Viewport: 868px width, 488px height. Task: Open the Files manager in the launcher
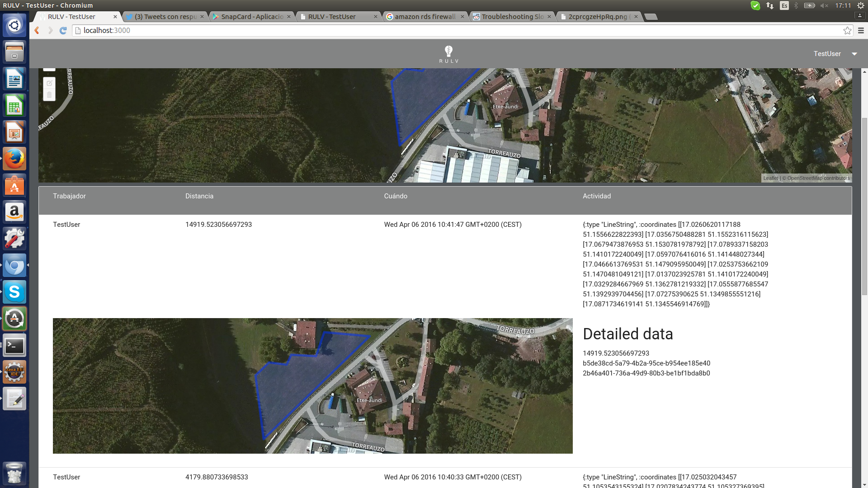point(14,52)
